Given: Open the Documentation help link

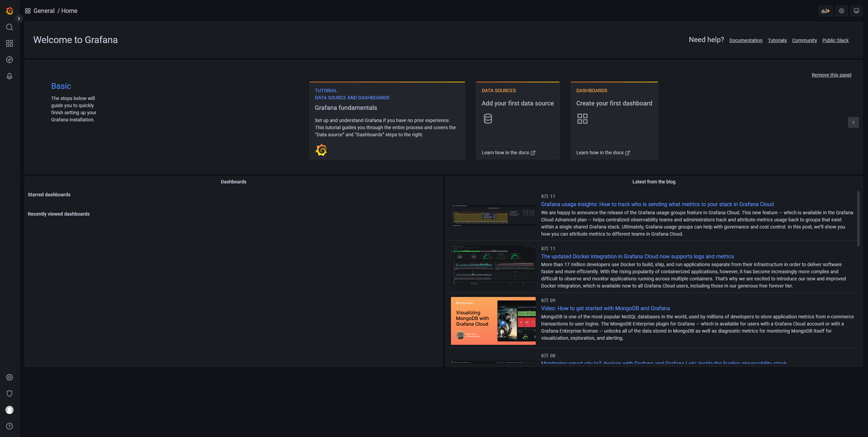Looking at the screenshot, I should coord(746,40).
